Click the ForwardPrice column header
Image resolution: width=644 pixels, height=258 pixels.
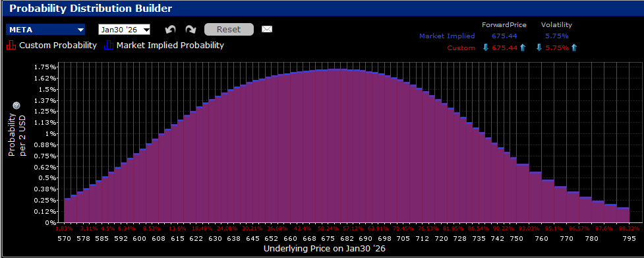coord(504,25)
